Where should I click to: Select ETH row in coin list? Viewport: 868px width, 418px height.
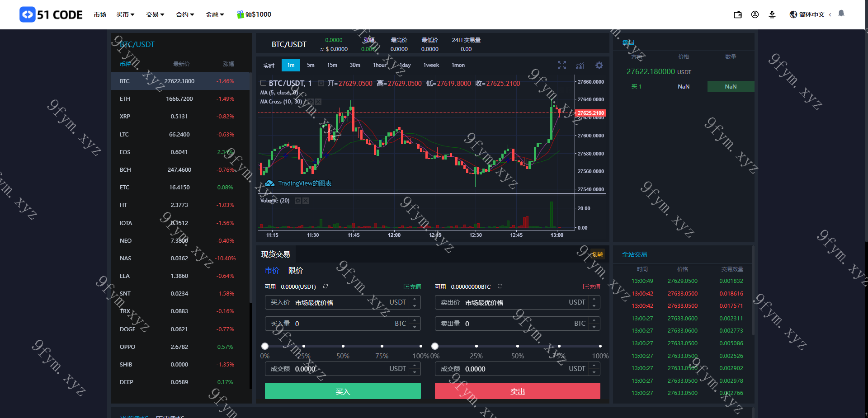coord(180,99)
